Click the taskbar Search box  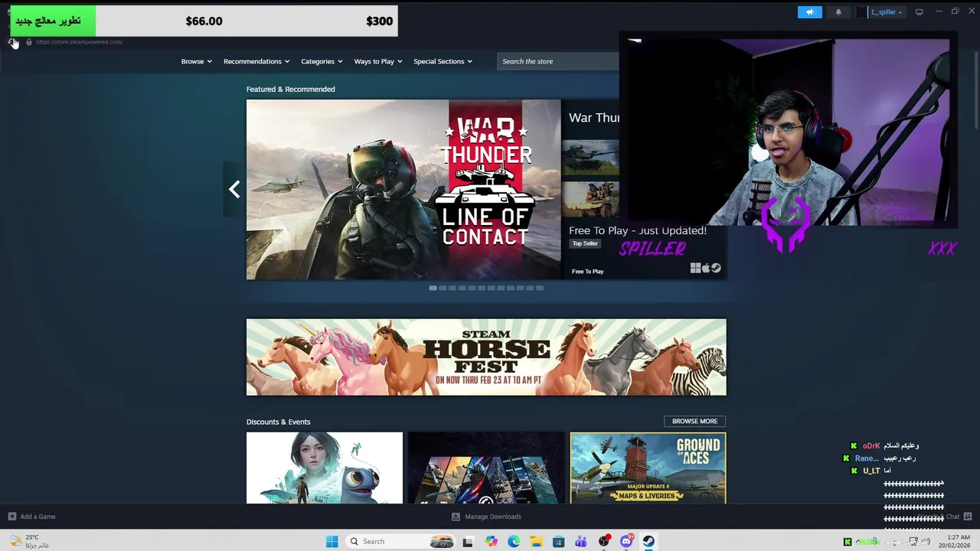(401, 541)
